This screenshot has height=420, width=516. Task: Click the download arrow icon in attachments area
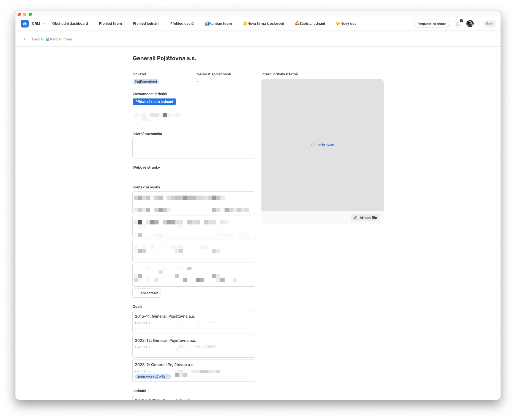click(x=313, y=145)
